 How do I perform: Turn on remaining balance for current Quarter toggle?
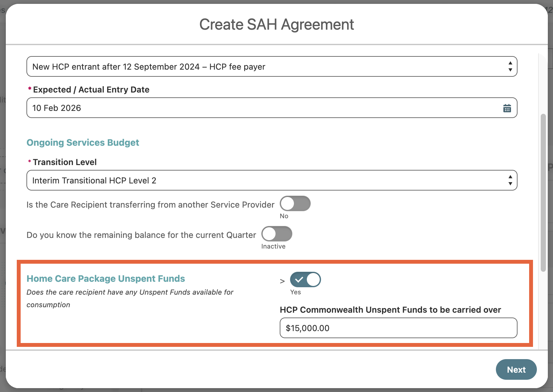point(276,234)
